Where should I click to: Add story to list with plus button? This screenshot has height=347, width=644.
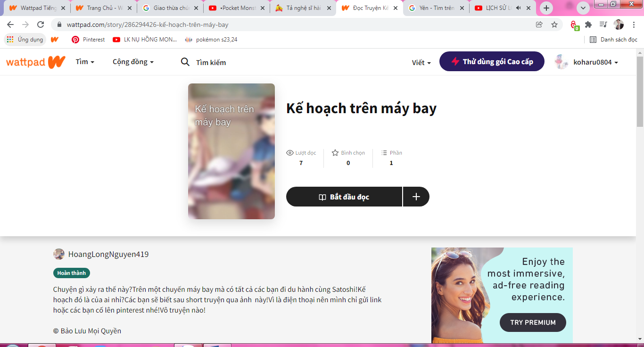[416, 197]
